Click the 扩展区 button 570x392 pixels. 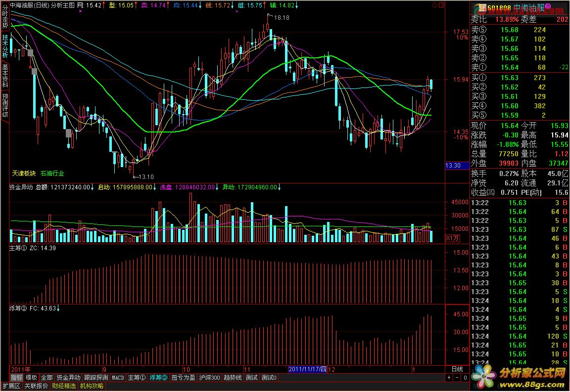[x=11, y=386]
